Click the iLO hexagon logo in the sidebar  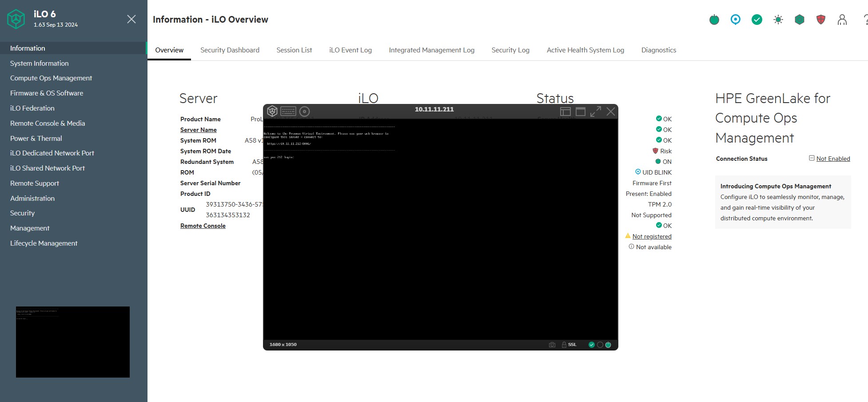[16, 19]
